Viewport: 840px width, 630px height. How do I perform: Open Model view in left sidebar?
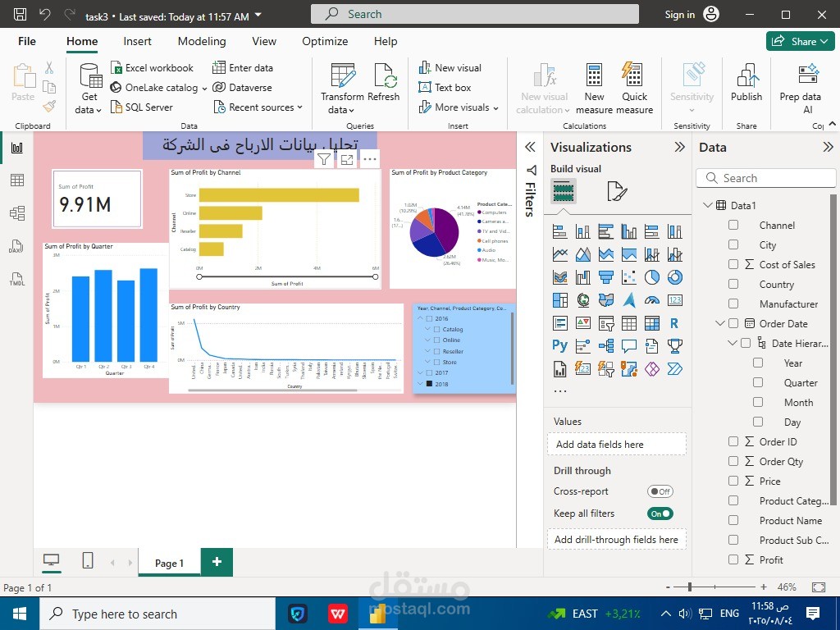pos(17,213)
